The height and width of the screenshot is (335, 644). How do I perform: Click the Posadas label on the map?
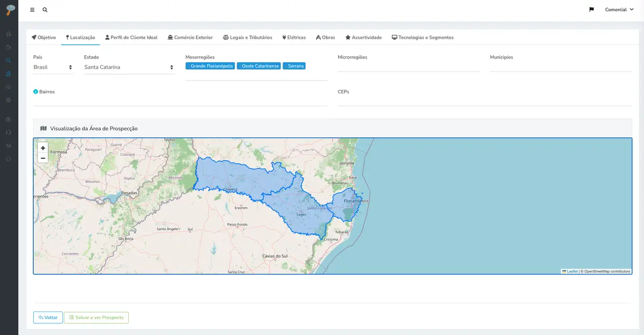pos(130,192)
